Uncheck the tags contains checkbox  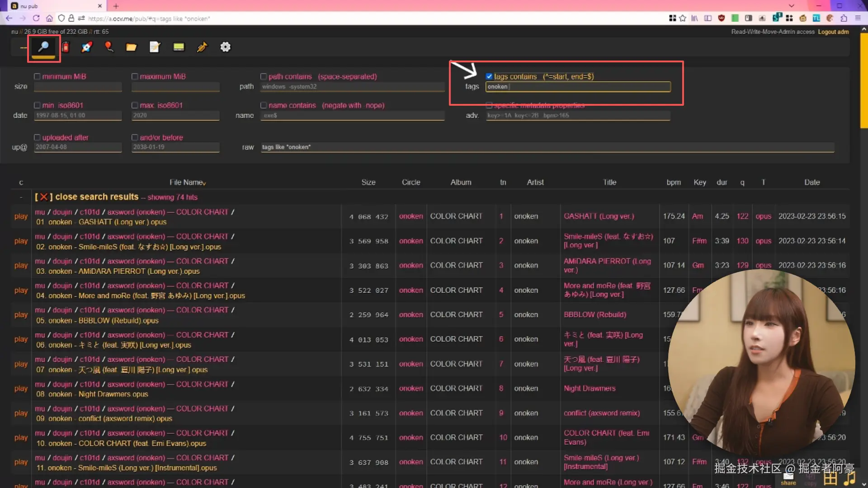pyautogui.click(x=489, y=76)
